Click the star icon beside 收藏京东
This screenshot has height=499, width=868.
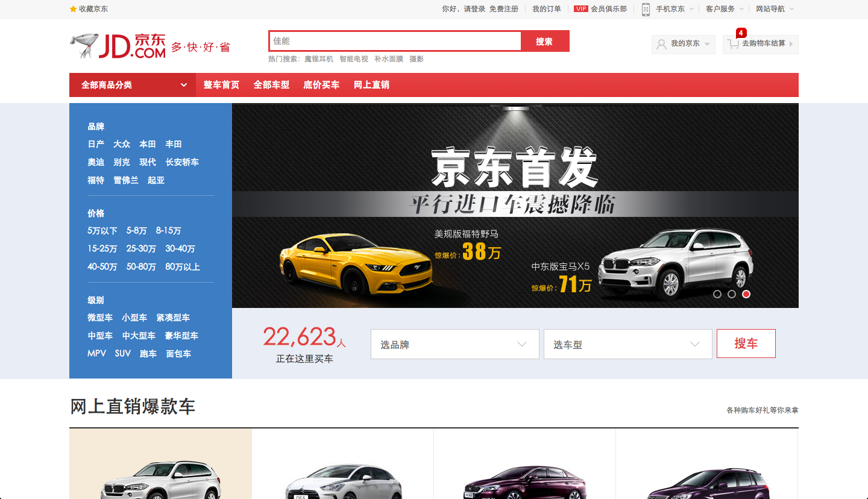pos(74,9)
